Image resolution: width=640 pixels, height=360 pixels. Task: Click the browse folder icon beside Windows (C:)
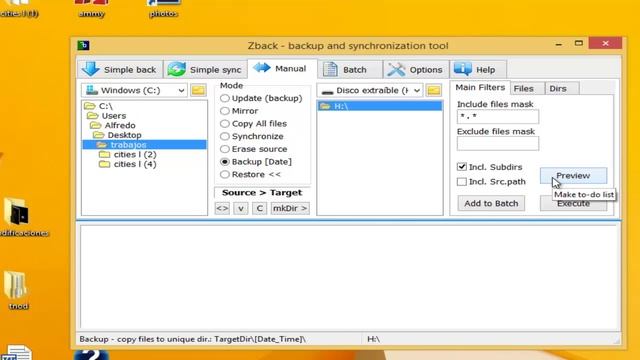tap(198, 90)
